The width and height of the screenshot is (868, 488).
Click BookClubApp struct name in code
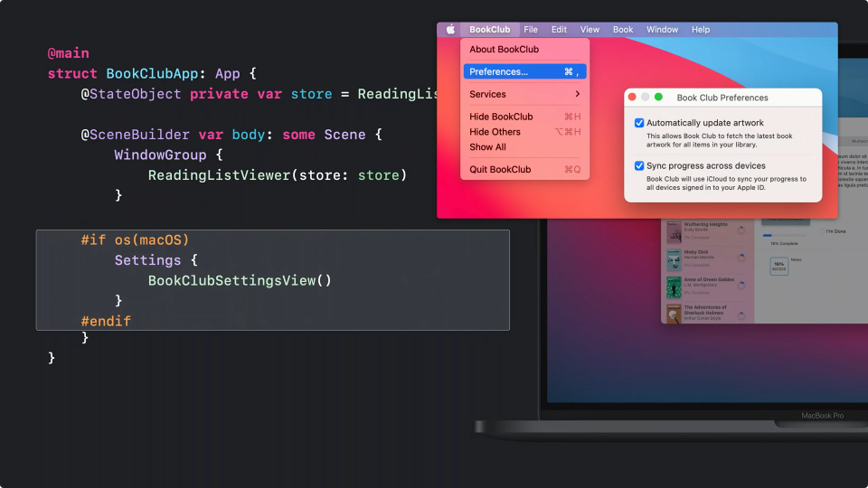click(152, 73)
